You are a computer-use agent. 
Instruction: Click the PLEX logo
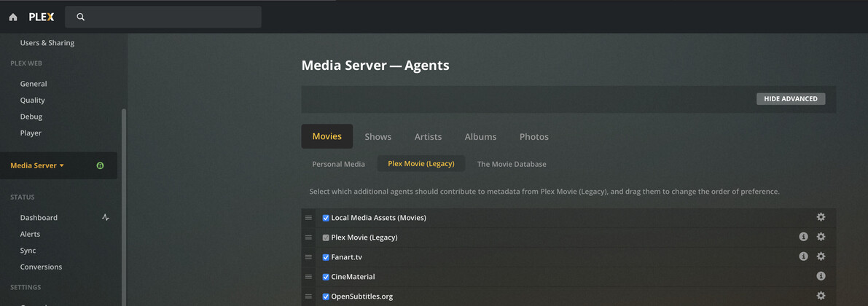coord(42,17)
